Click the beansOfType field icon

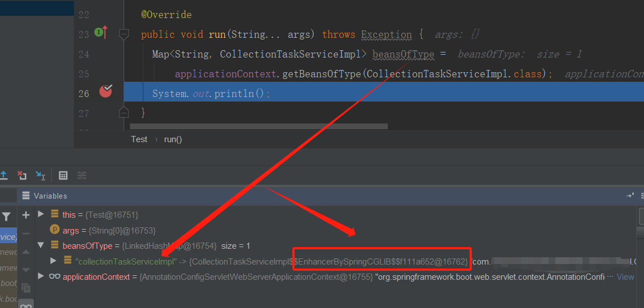point(54,245)
